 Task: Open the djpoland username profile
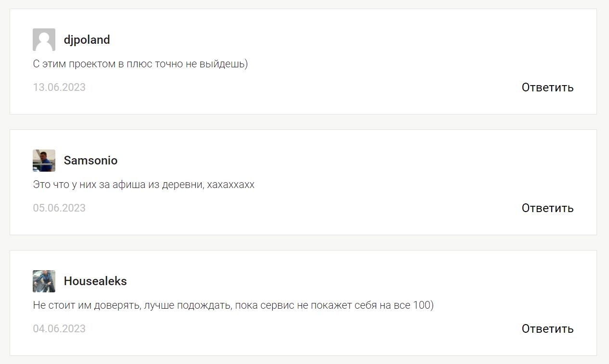87,39
